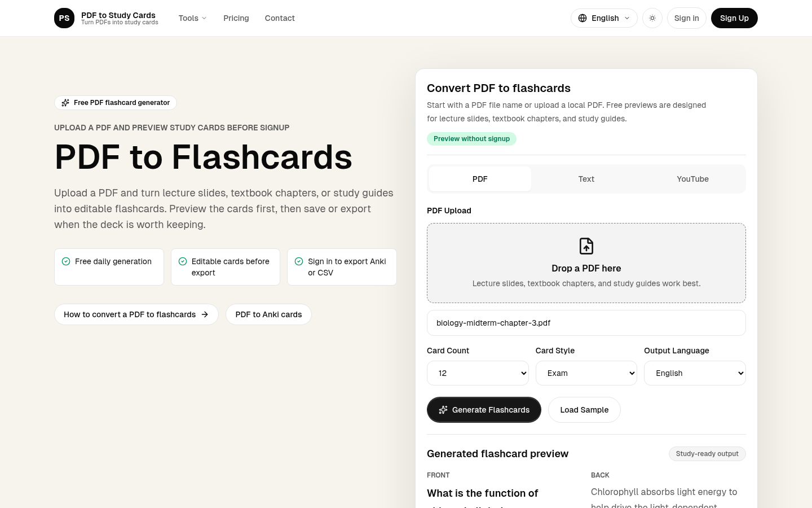Image resolution: width=812 pixels, height=508 pixels.
Task: Click the Drop a PDF here upload zone
Action: pyautogui.click(x=586, y=263)
